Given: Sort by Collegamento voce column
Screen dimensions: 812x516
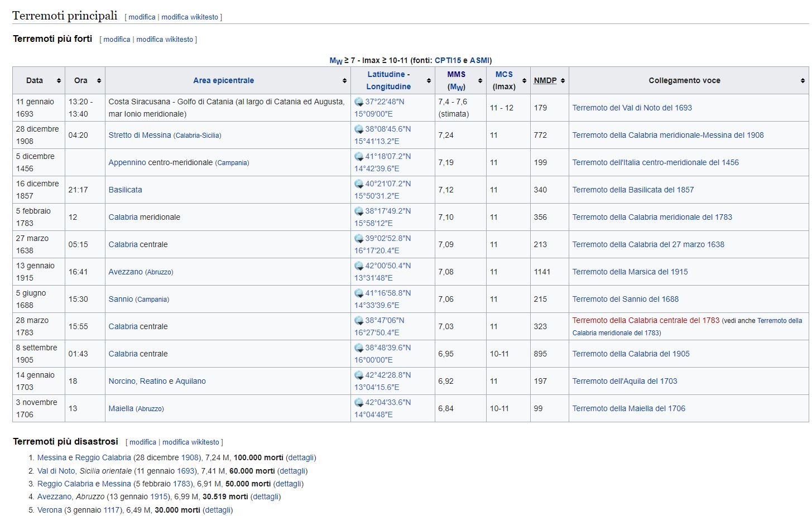Looking at the screenshot, I should coord(803,81).
